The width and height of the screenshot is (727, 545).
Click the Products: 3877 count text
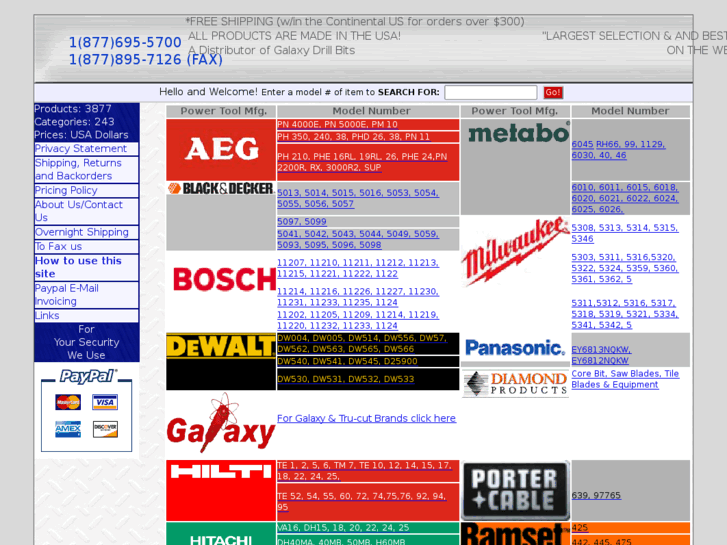pos(73,109)
